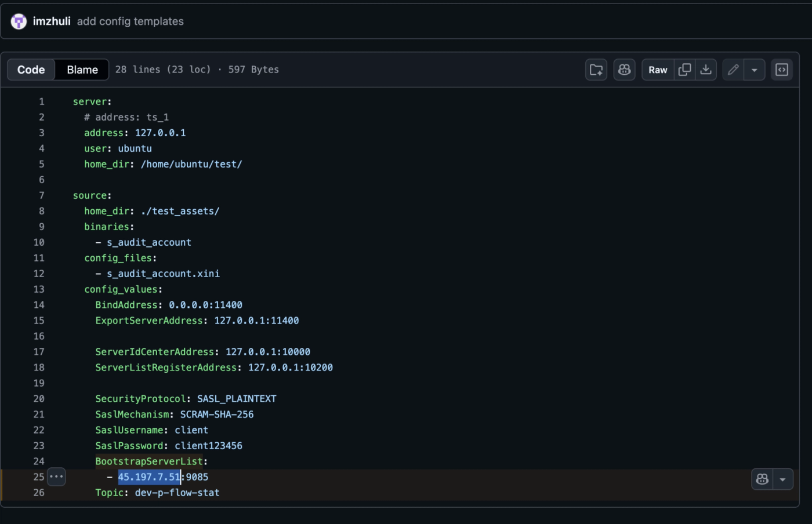Click the SASL_PLAINTEXT protocol value
This screenshot has height=524, width=812.
pyautogui.click(x=237, y=399)
